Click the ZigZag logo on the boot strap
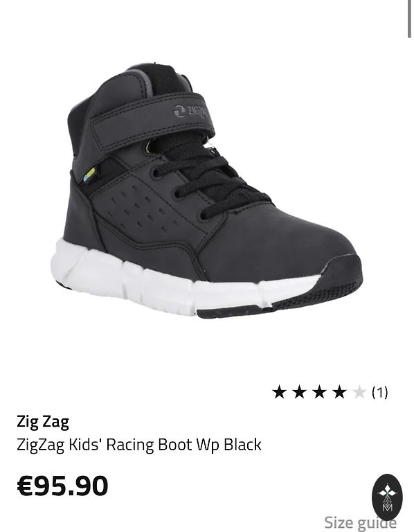The image size is (414, 532). [x=190, y=111]
